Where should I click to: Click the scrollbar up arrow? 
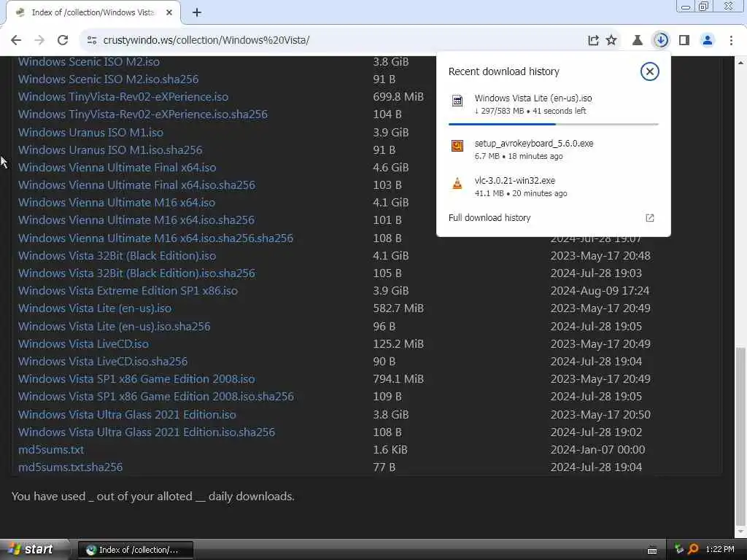[741, 63]
